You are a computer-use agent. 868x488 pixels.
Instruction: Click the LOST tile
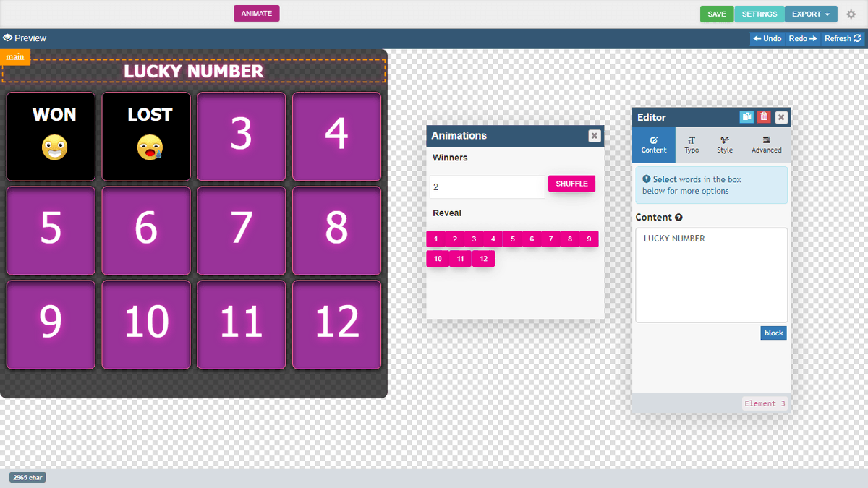pyautogui.click(x=146, y=137)
